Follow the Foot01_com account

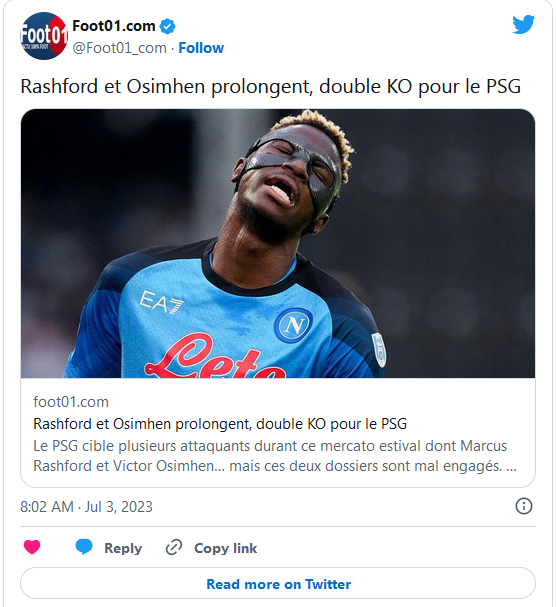201,48
